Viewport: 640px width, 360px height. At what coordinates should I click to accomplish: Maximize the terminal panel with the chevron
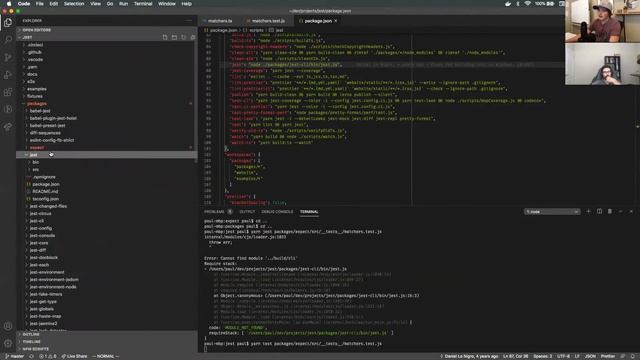click(620, 211)
